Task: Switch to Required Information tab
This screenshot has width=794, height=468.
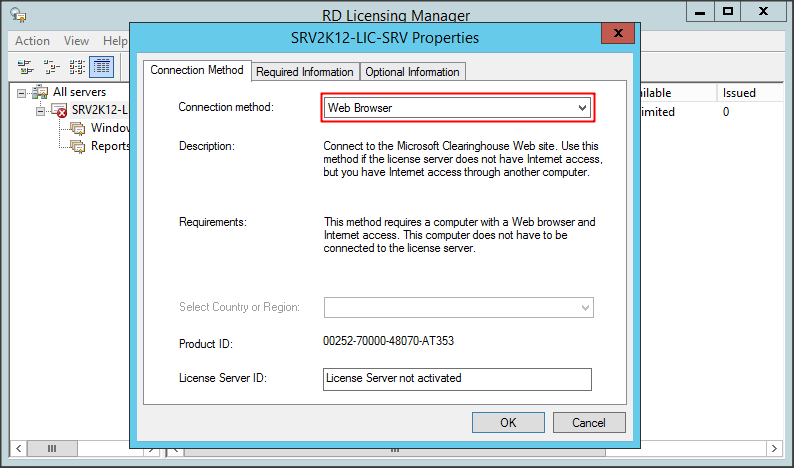Action: coord(304,72)
